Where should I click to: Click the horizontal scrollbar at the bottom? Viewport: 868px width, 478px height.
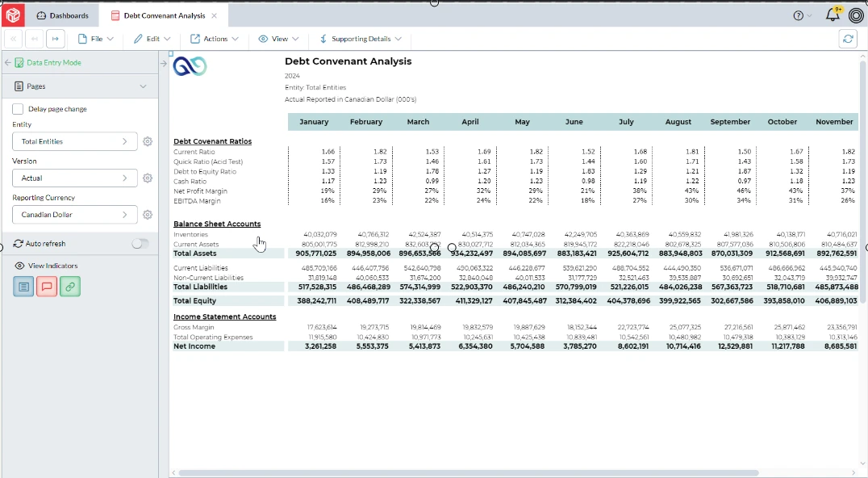pos(469,473)
